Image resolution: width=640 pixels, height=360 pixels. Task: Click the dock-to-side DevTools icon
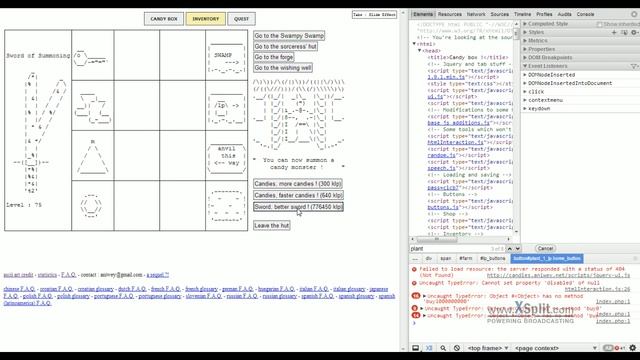point(415,348)
